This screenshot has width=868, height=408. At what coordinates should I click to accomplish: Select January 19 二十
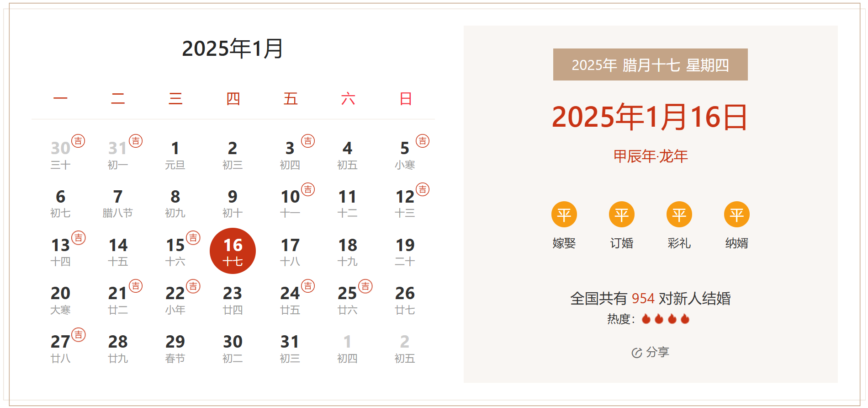[x=405, y=252]
